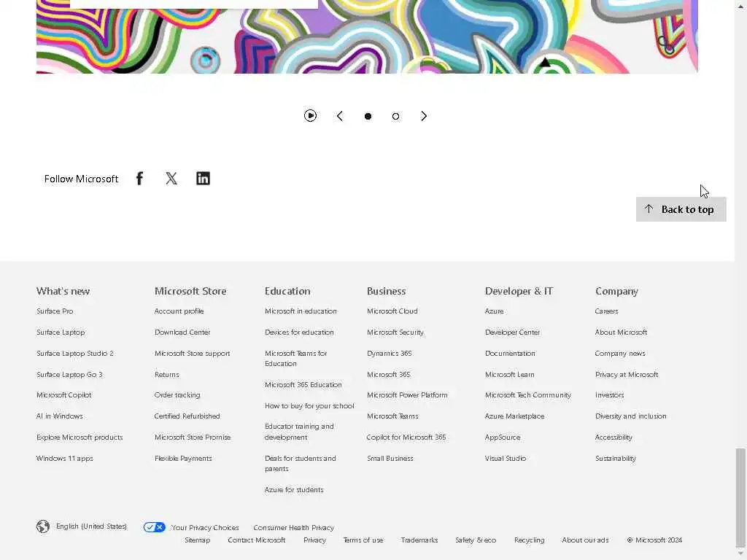This screenshot has width=747, height=560.
Task: Open Contact Microsoft link
Action: (x=256, y=540)
